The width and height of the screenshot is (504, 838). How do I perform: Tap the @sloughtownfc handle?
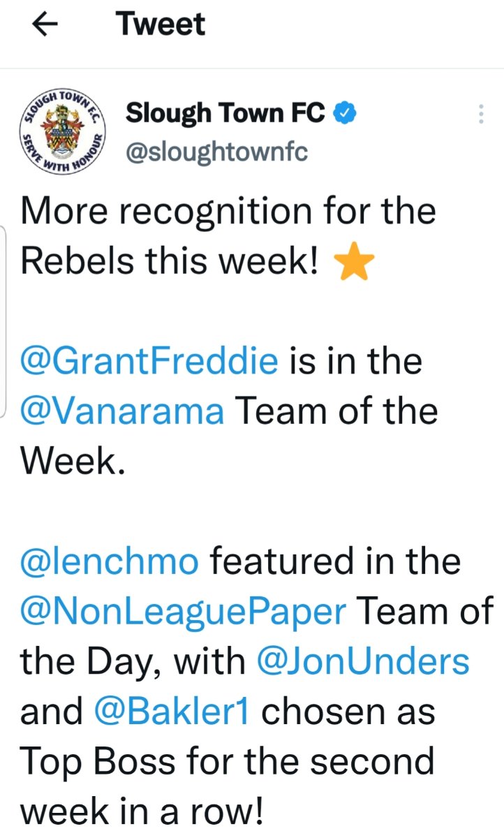tap(216, 152)
